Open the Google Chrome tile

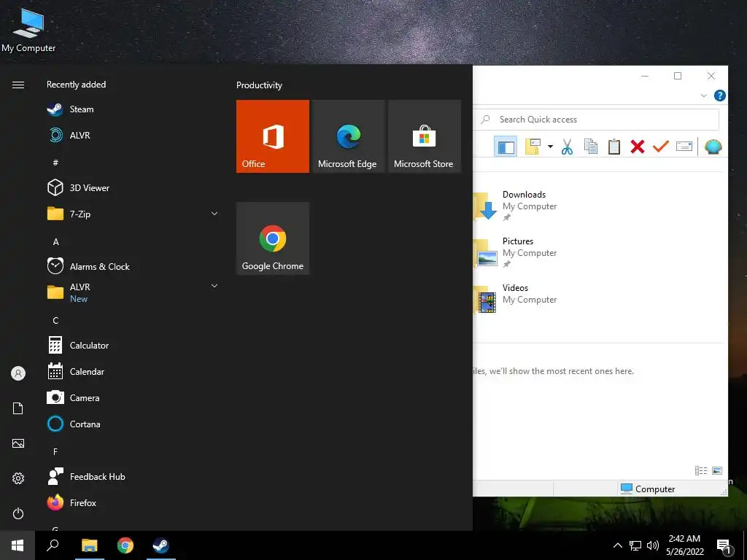coord(273,238)
